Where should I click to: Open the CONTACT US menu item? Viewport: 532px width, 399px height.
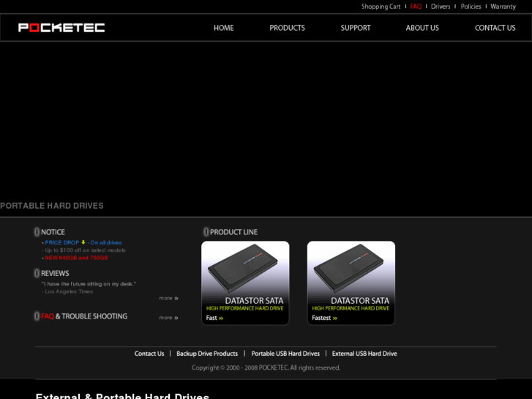pos(495,28)
